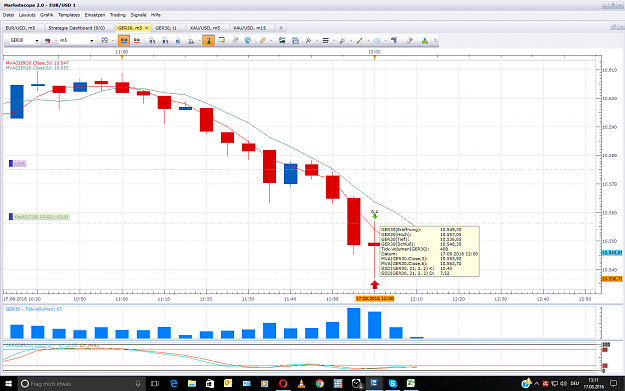This screenshot has width=625, height=391.
Task: Click the red up arrow below last candle
Action: [x=374, y=285]
